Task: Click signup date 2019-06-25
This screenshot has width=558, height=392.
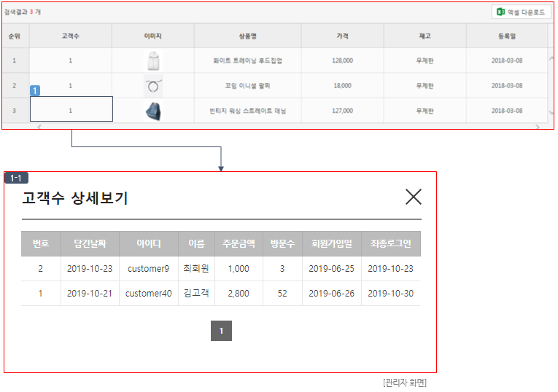Action: tap(331, 269)
